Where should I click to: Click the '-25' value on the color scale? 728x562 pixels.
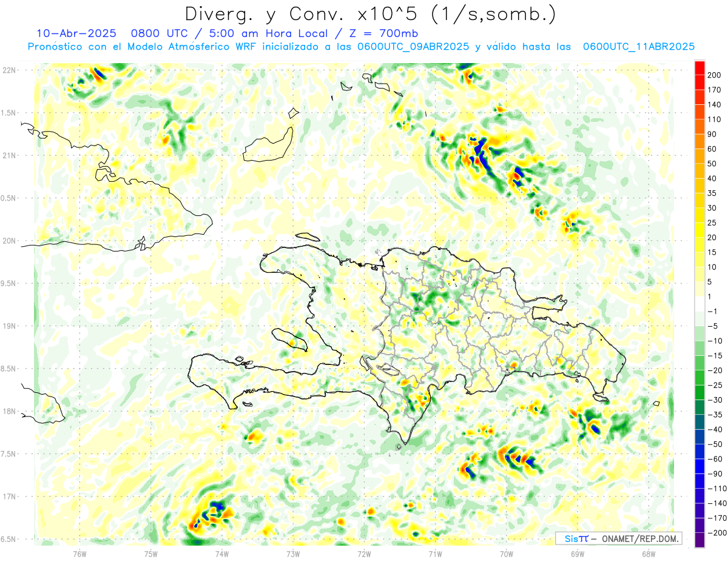pyautogui.click(x=715, y=385)
